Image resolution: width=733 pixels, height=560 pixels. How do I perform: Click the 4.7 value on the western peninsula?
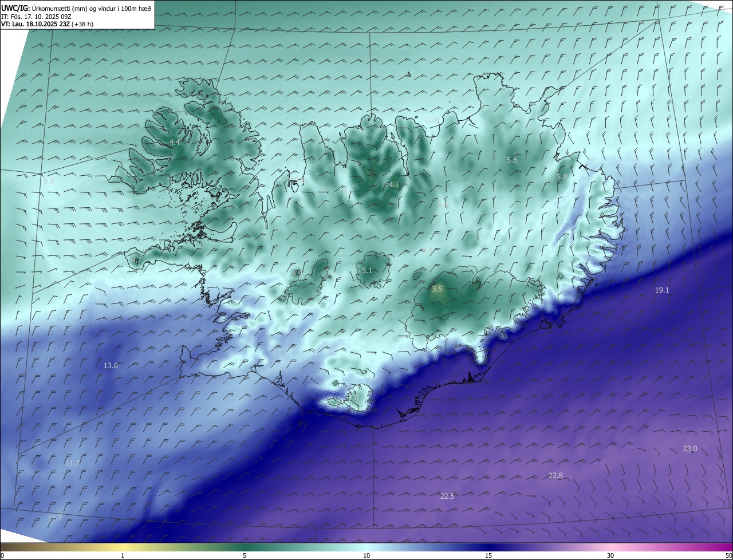136,261
